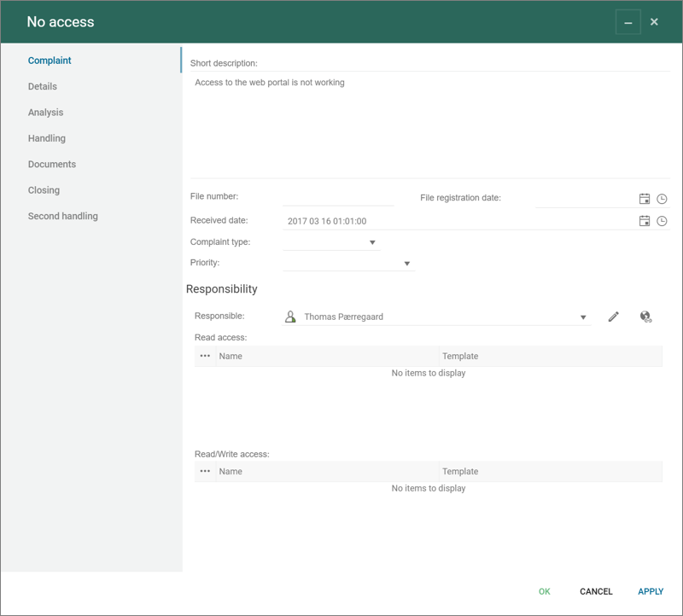This screenshot has width=683, height=616.
Task: Open the Read access table options ellipsis
Action: click(x=205, y=356)
